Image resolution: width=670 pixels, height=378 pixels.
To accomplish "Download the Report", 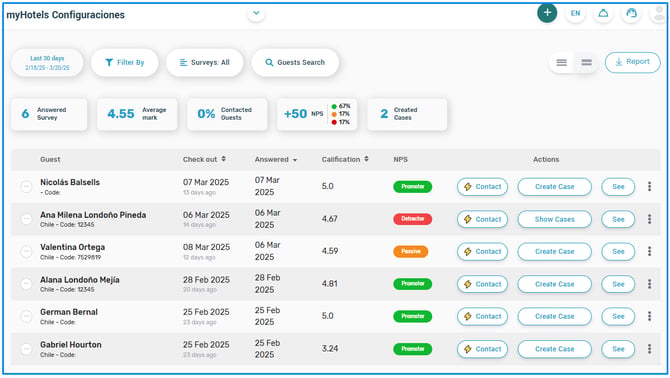I will tap(632, 62).
